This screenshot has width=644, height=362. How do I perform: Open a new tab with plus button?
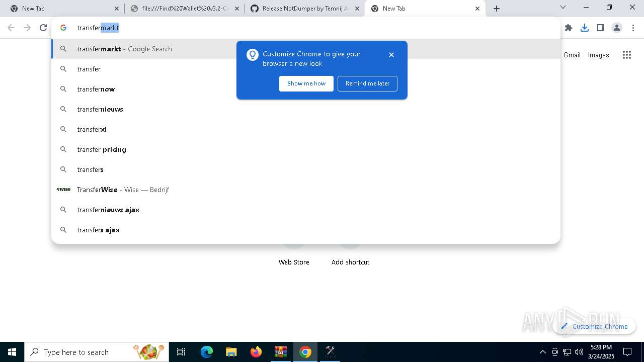(497, 9)
